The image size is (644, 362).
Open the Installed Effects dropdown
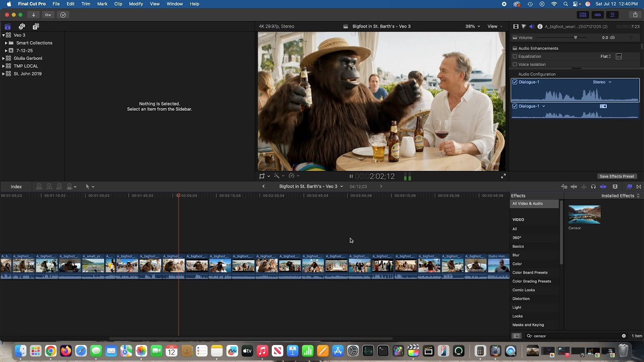click(x=620, y=196)
